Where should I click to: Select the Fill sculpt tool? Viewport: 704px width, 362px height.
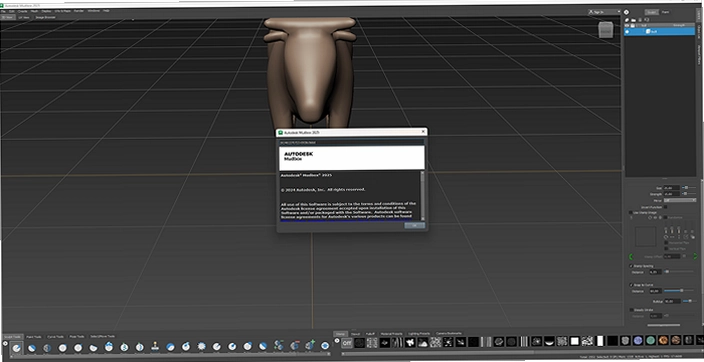202,346
